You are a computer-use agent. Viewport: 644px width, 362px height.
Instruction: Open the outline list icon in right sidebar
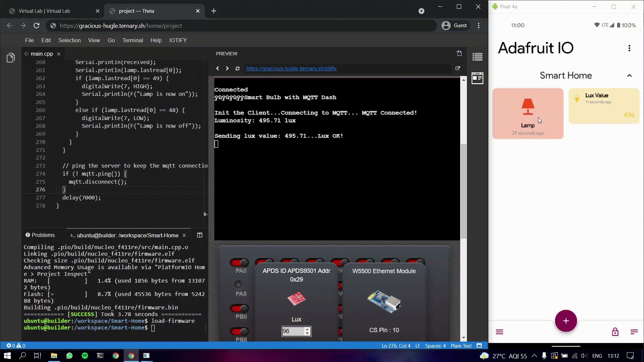(477, 57)
